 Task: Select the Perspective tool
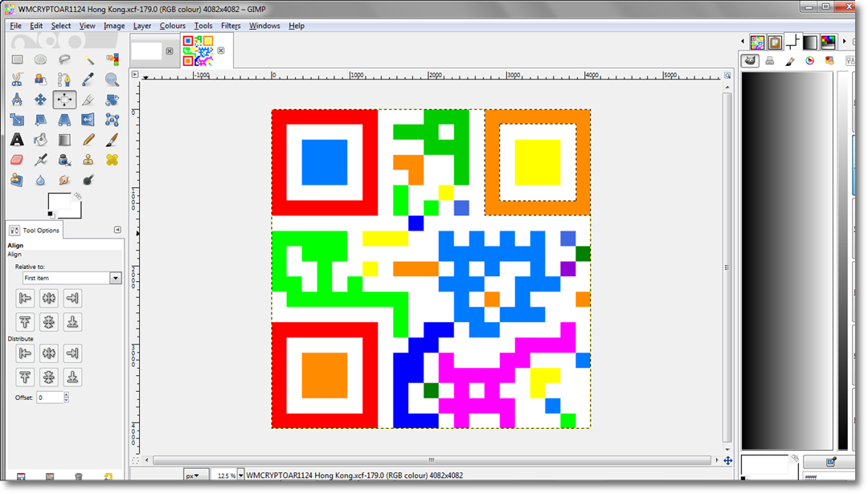(64, 120)
